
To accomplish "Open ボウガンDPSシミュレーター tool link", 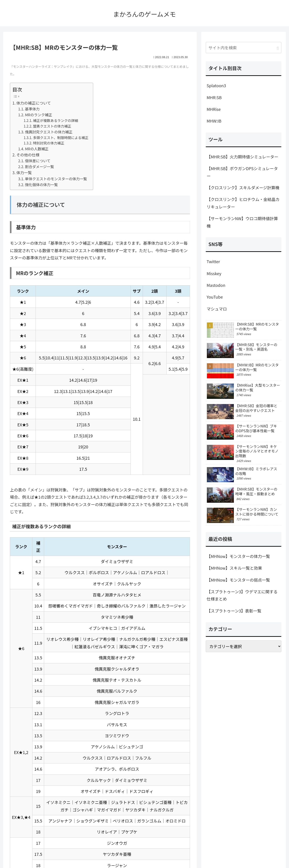I will click(242, 172).
